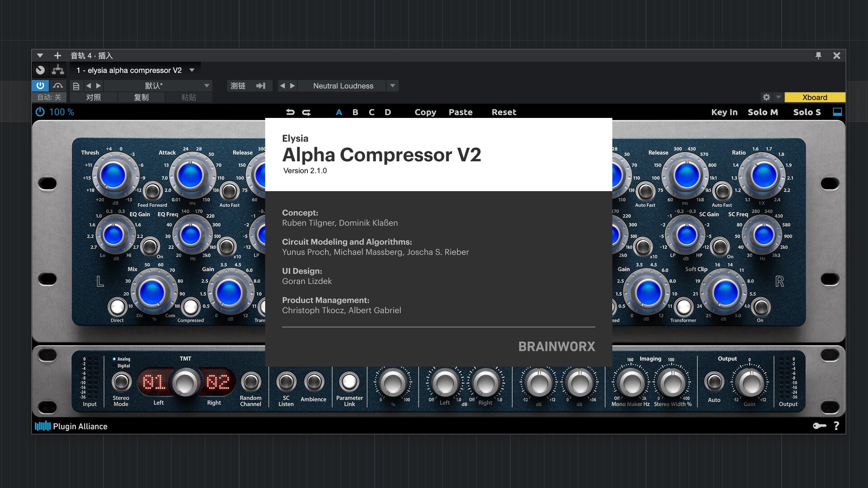Screen dimensions: 868x488
Task: Select settings slot D
Action: [388, 112]
